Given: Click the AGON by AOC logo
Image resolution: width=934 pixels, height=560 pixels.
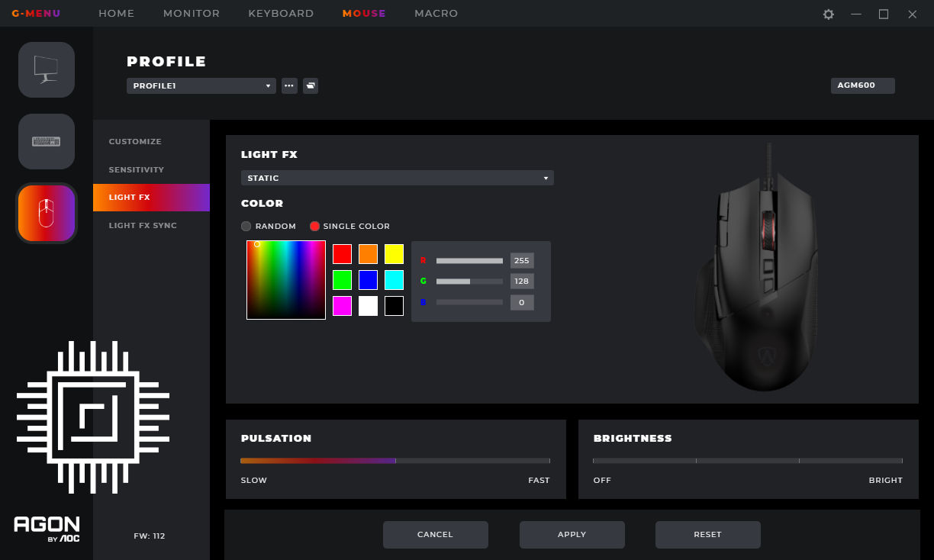Looking at the screenshot, I should coord(47,529).
